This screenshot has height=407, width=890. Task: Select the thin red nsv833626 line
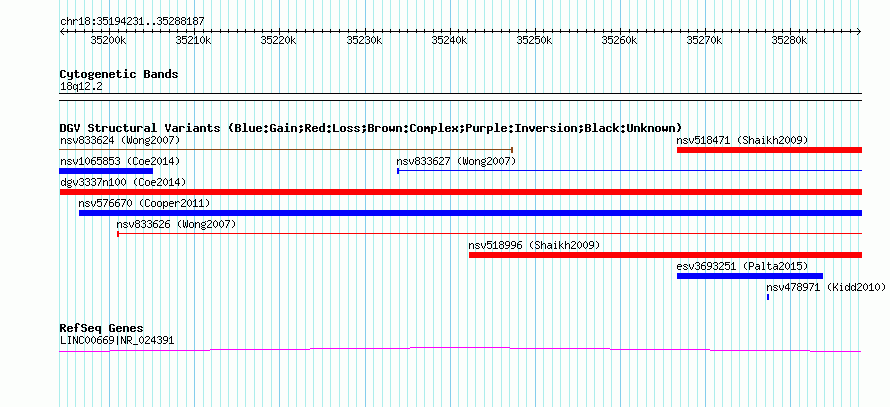point(489,233)
